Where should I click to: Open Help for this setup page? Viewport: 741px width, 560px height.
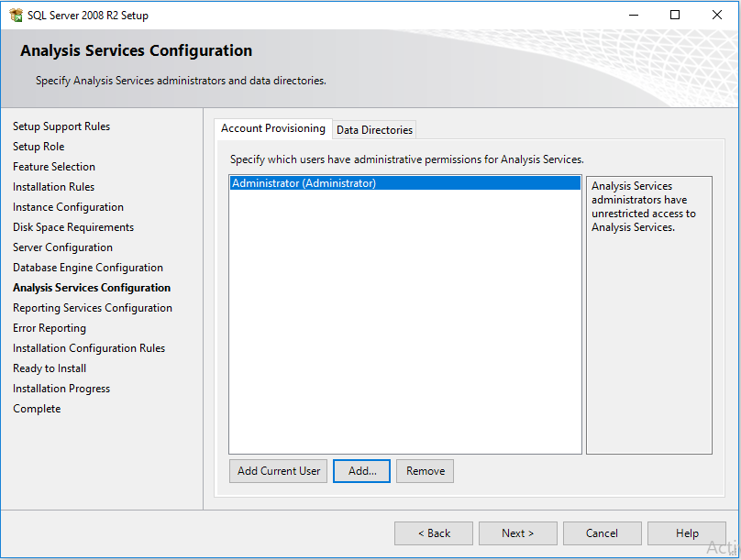tap(687, 533)
